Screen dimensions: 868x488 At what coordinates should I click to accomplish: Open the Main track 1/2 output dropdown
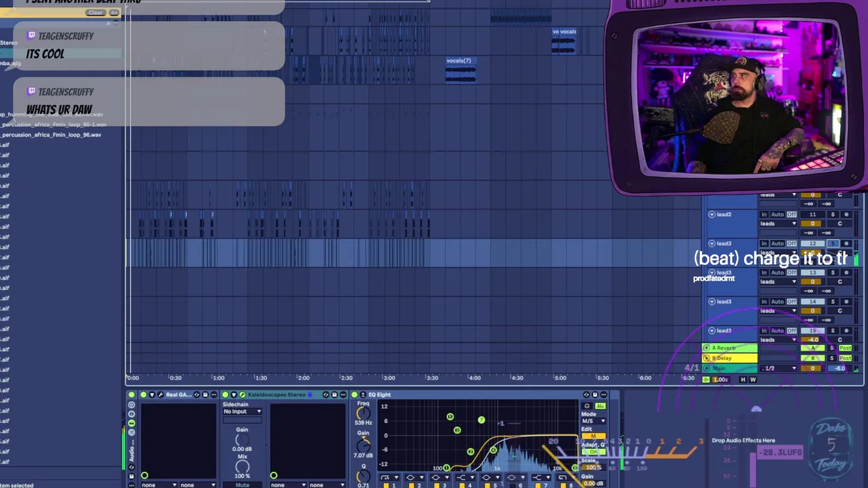pyautogui.click(x=777, y=369)
